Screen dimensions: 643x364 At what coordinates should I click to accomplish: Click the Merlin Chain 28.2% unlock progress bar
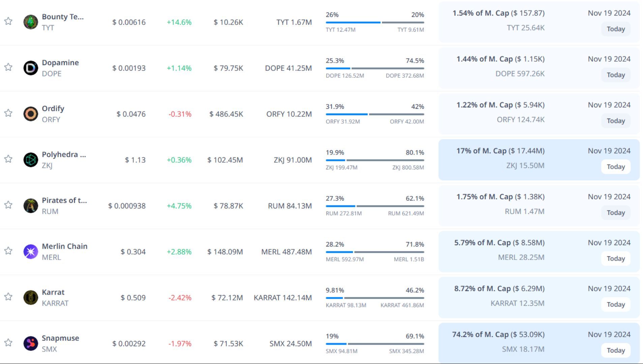pyautogui.click(x=375, y=252)
